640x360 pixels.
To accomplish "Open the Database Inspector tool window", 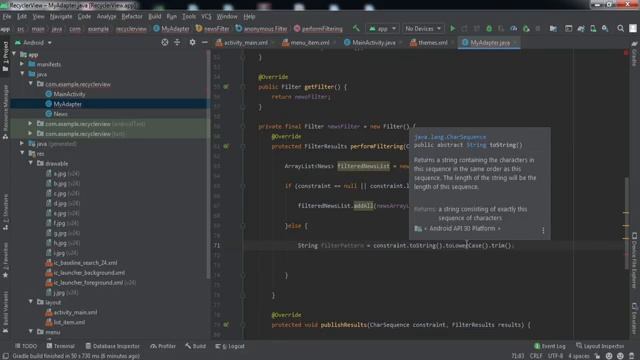I will point(112,346).
